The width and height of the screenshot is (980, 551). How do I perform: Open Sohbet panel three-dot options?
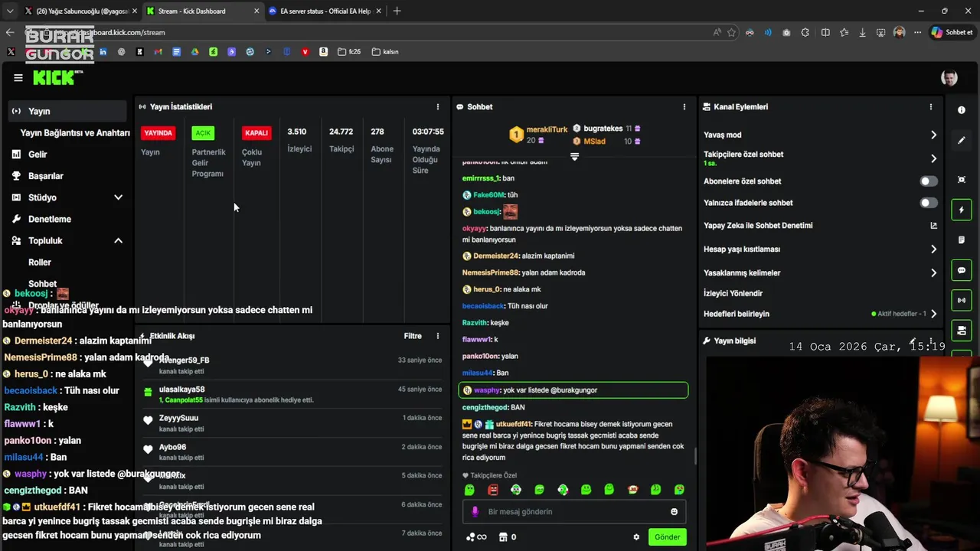[684, 107]
